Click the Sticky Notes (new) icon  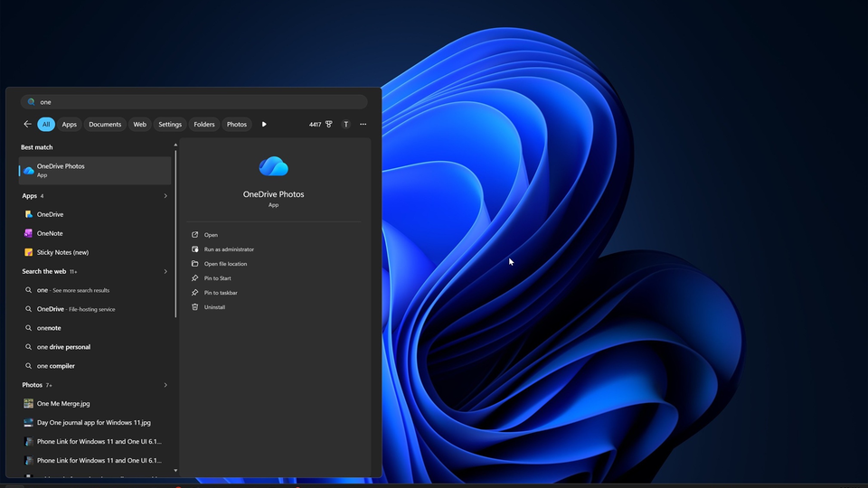point(28,252)
